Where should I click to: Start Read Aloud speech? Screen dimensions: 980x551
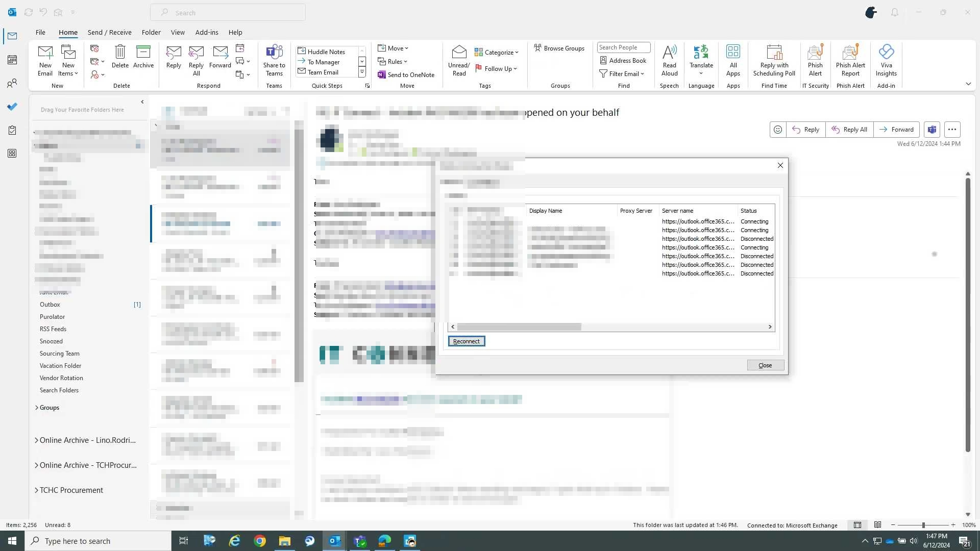[669, 60]
